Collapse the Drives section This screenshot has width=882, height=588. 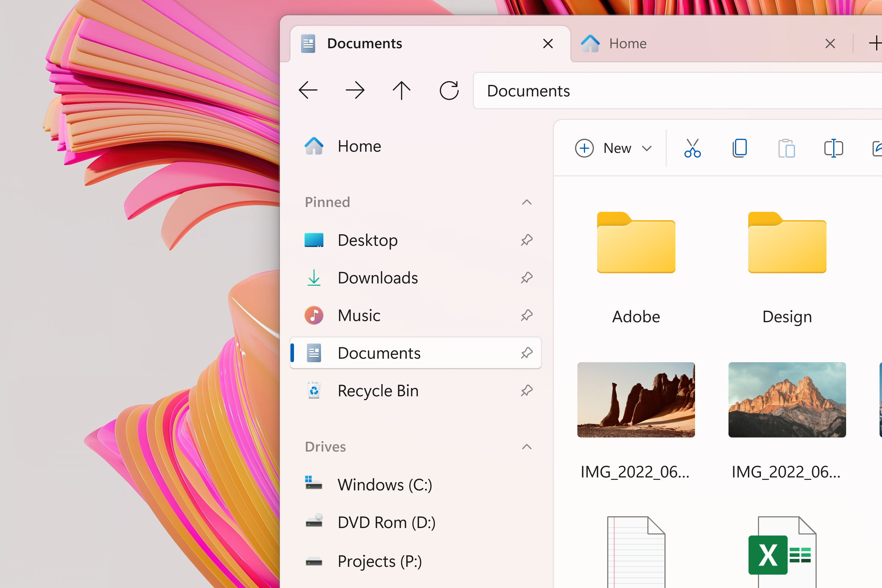coord(527,447)
